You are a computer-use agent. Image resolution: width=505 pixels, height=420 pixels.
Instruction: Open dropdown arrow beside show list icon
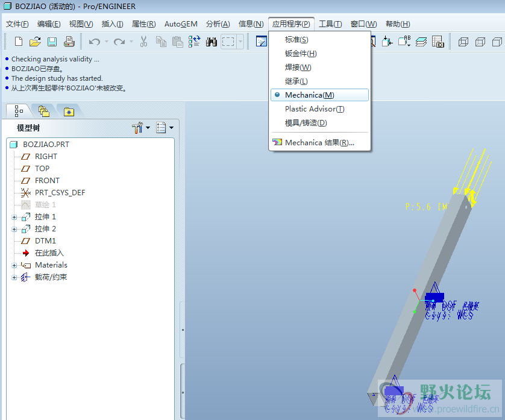click(x=171, y=128)
